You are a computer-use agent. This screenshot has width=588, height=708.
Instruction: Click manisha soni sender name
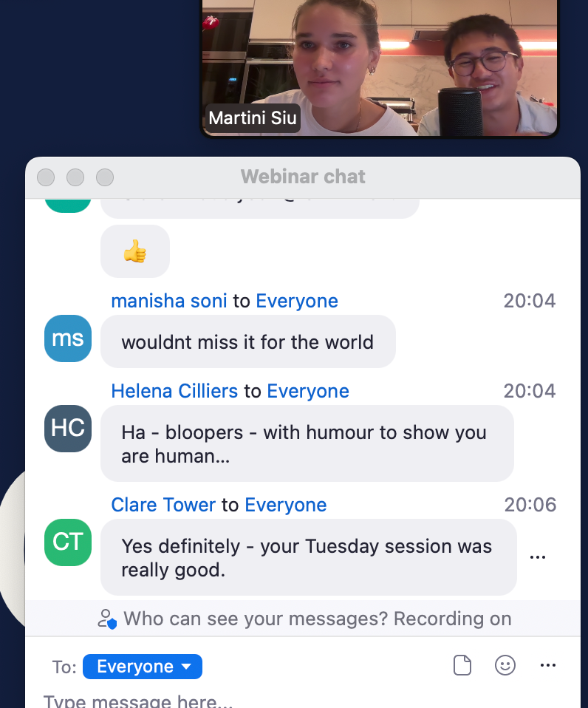click(x=169, y=302)
